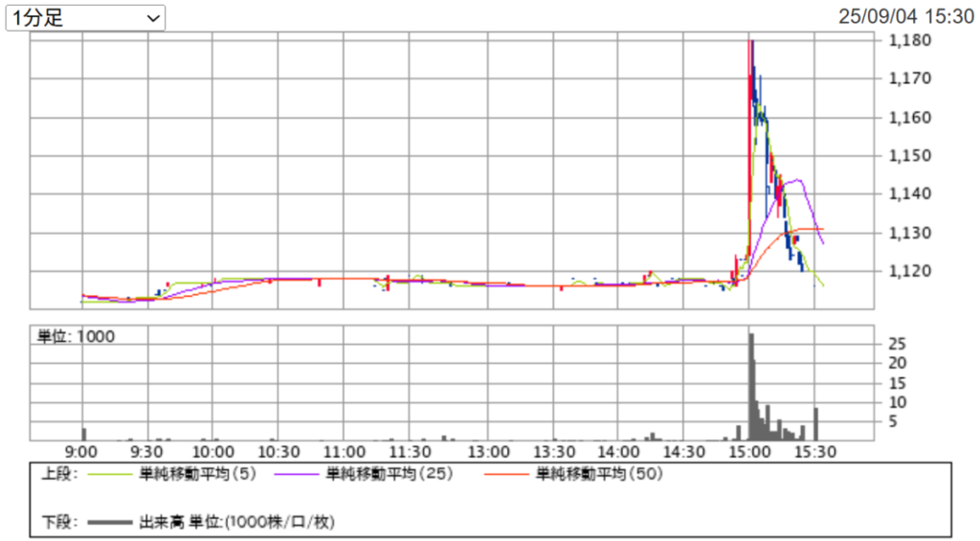Viewport: 980px width, 541px height.
Task: Click the volume bar at 15:30
Action: click(x=815, y=424)
